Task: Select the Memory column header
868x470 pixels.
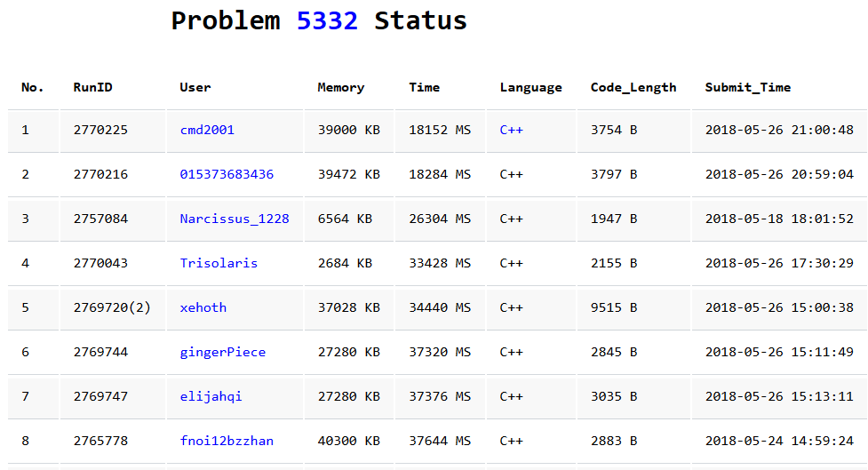Action: 341,87
